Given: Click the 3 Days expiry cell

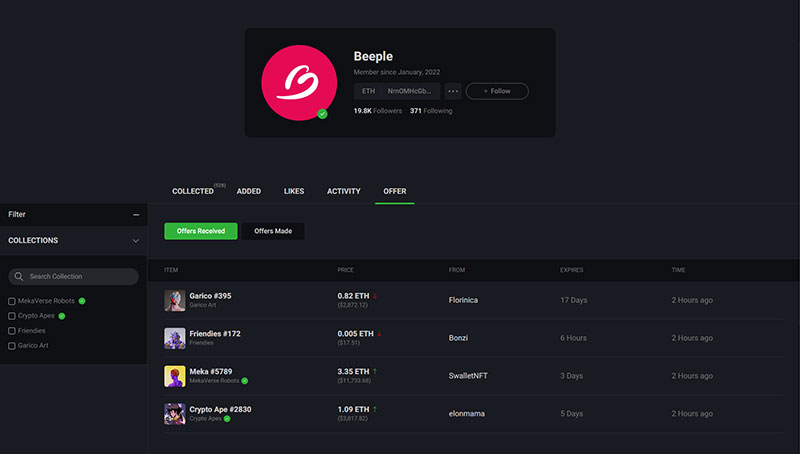Looking at the screenshot, I should coord(571,375).
